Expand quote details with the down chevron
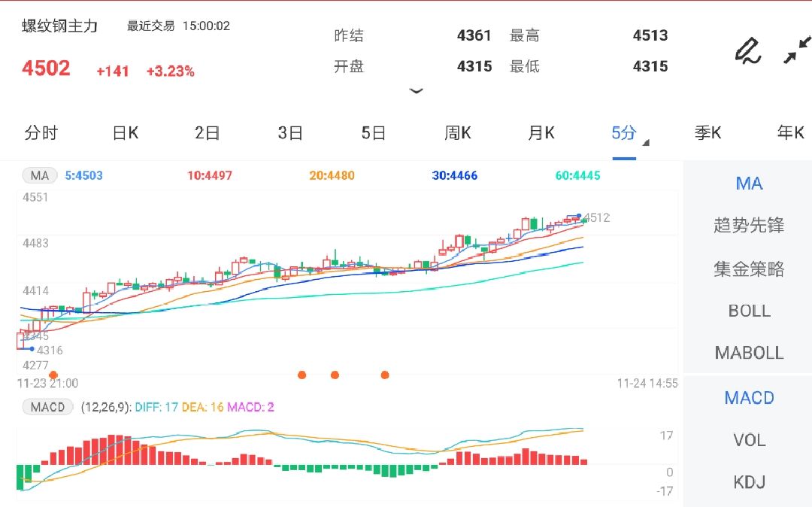This screenshot has height=507, width=812. click(416, 91)
